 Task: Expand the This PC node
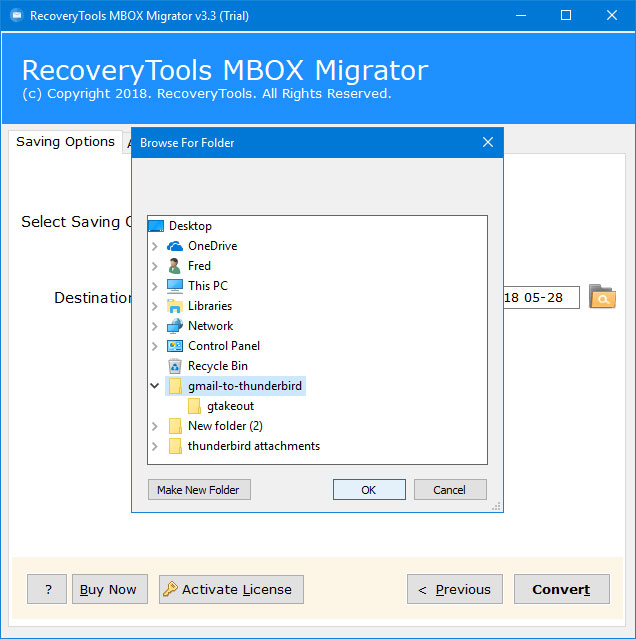pos(155,286)
